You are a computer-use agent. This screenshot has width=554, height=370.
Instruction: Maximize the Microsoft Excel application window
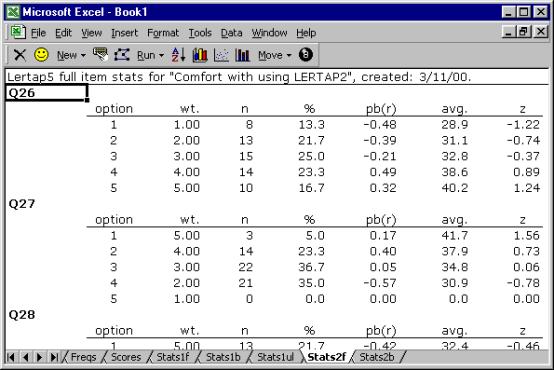pos(524,12)
